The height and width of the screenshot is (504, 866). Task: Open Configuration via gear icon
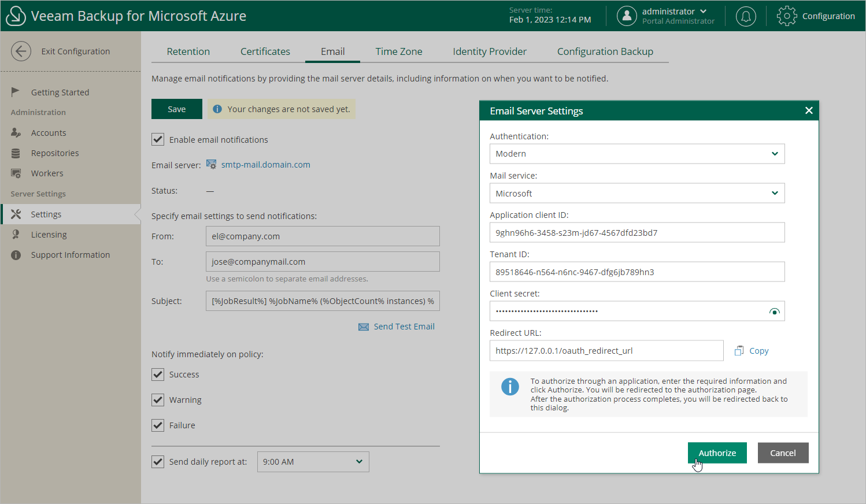786,16
